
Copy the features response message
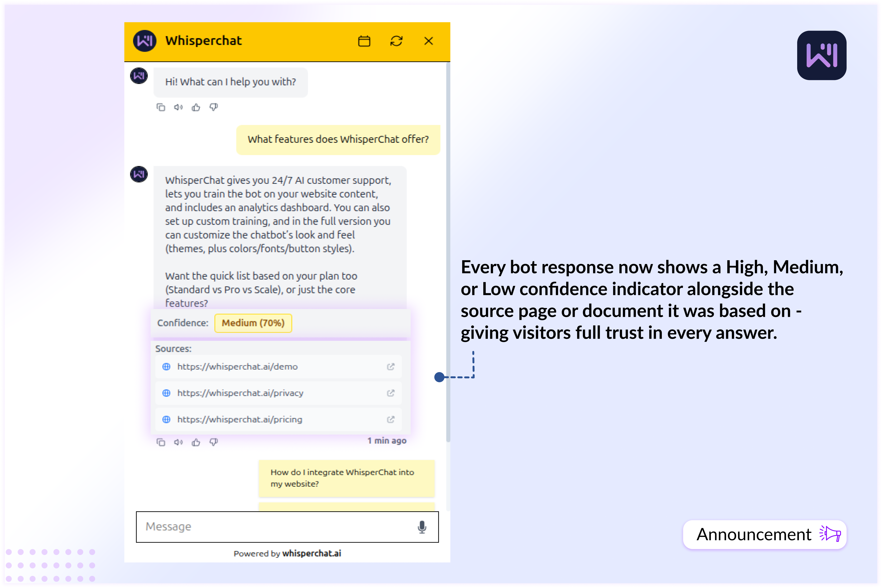tap(161, 442)
